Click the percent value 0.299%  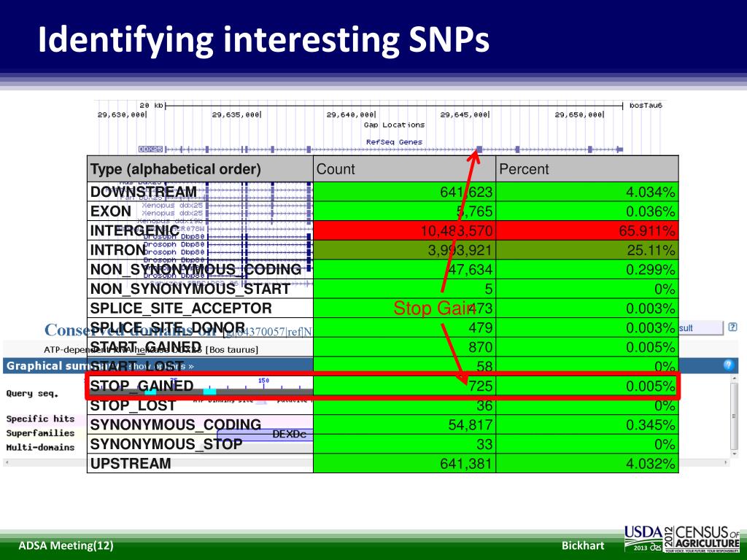[x=650, y=270]
